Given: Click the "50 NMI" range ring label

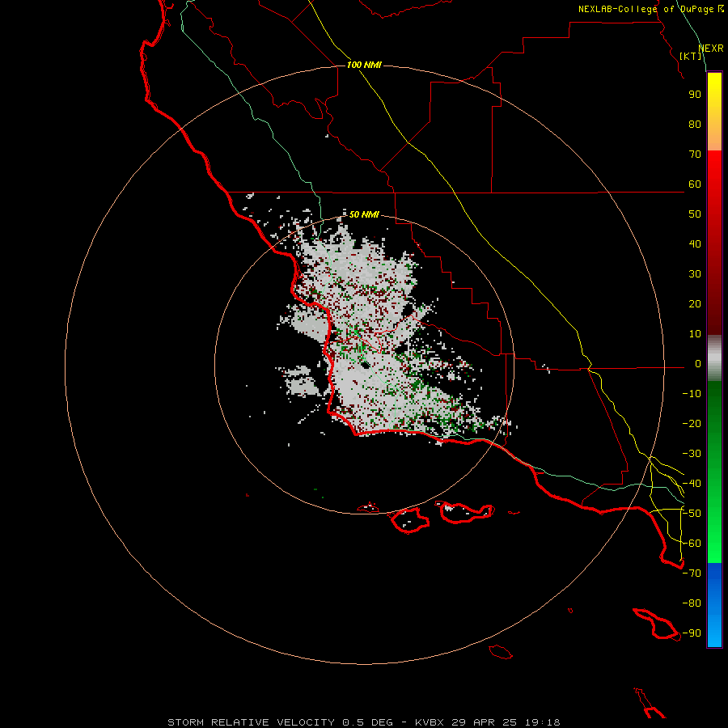Looking at the screenshot, I should (x=364, y=214).
